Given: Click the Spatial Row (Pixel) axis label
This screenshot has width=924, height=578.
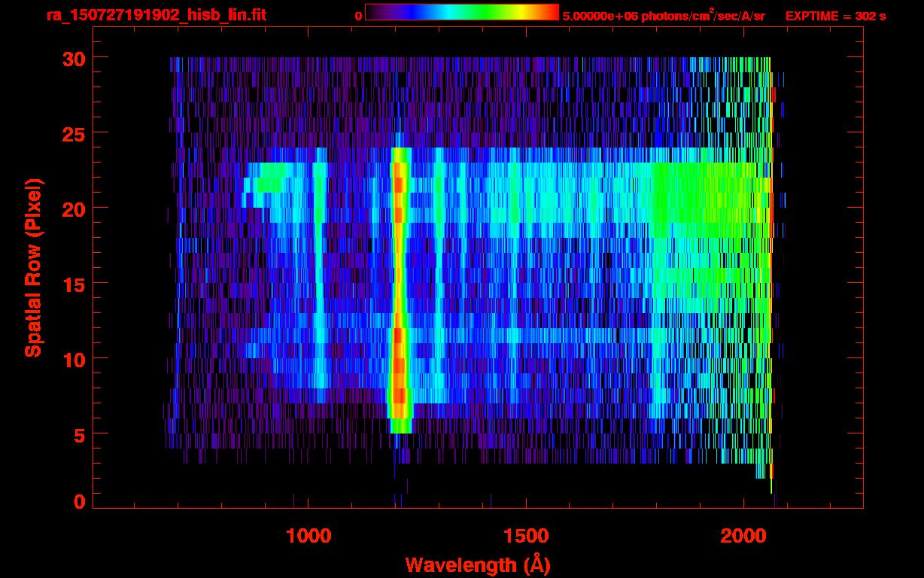Looking at the screenshot, I should [x=33, y=267].
